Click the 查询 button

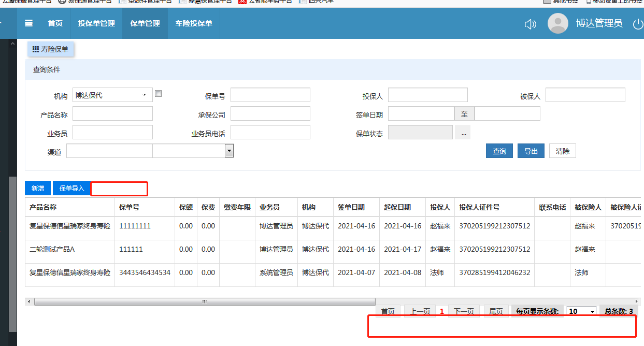pyautogui.click(x=499, y=151)
